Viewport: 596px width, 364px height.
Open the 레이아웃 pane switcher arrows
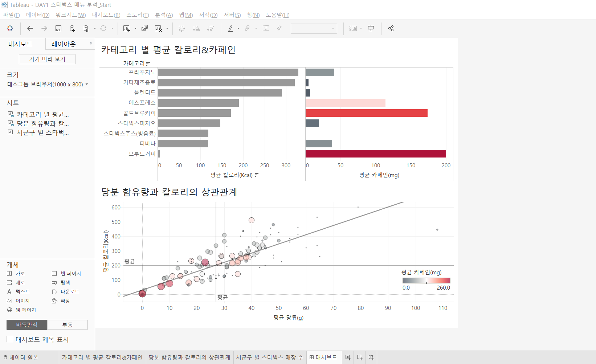pyautogui.click(x=91, y=44)
